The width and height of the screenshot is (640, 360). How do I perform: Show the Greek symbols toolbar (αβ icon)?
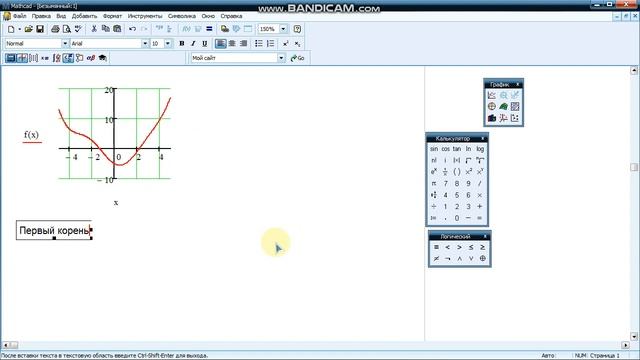pos(91,58)
